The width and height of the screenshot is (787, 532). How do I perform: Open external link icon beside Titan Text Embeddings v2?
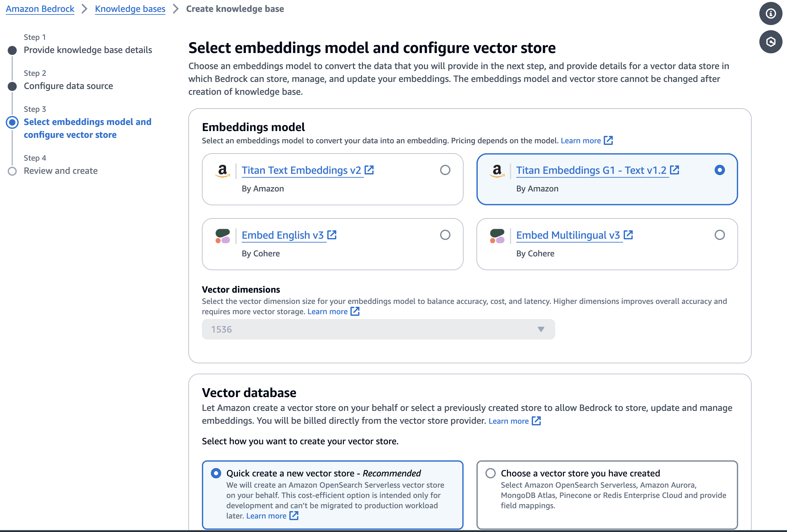369,170
